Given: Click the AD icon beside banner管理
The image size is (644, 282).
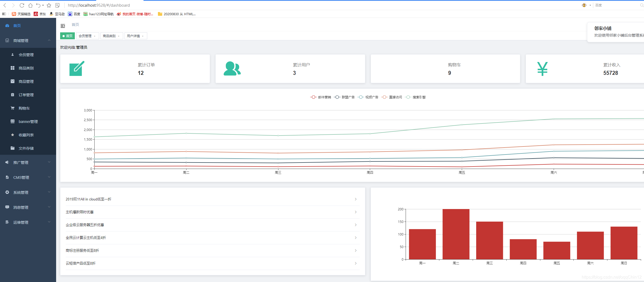Looking at the screenshot, I should pos(13,121).
